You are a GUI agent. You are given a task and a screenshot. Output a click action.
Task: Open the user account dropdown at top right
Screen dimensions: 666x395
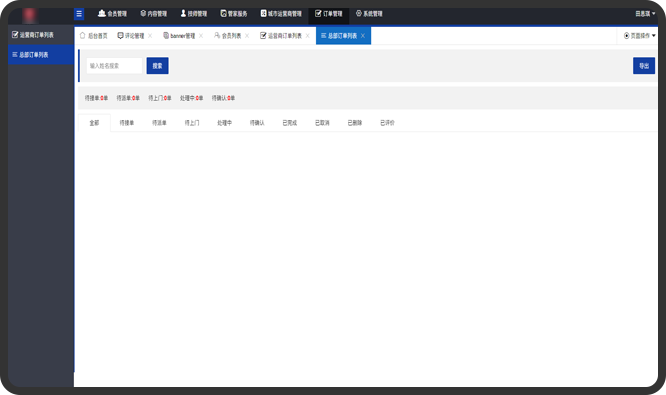click(x=645, y=14)
